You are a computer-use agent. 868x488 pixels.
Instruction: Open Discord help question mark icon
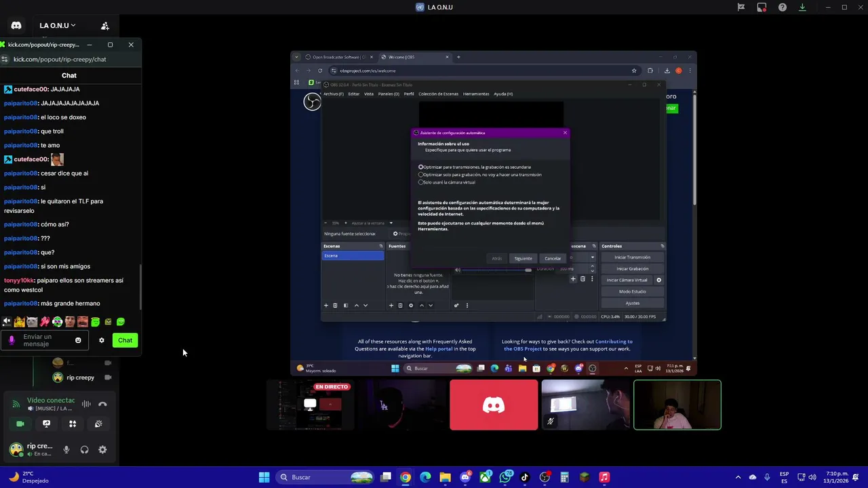click(x=783, y=7)
